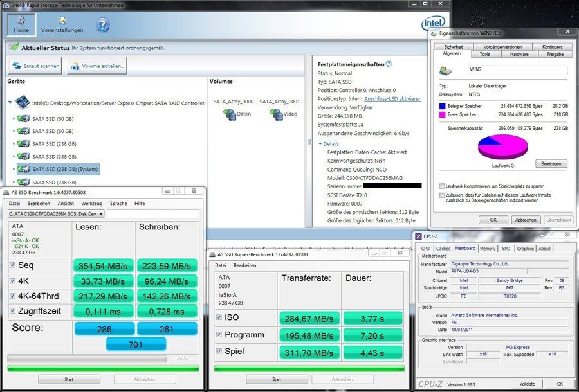The height and width of the screenshot is (392, 579).
Task: Click the Erneut scannen button
Action: (x=35, y=66)
